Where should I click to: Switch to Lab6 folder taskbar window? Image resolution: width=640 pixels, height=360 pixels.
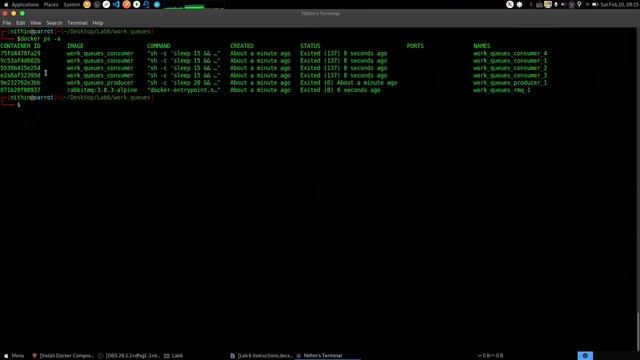(x=173, y=356)
